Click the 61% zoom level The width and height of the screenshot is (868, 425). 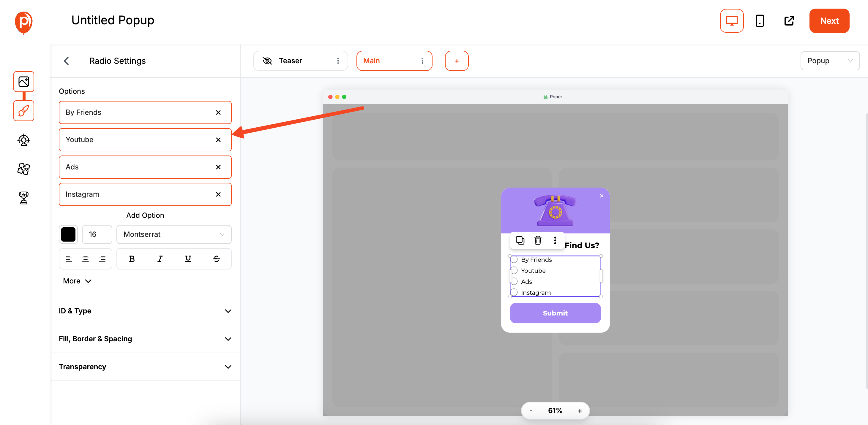point(555,411)
